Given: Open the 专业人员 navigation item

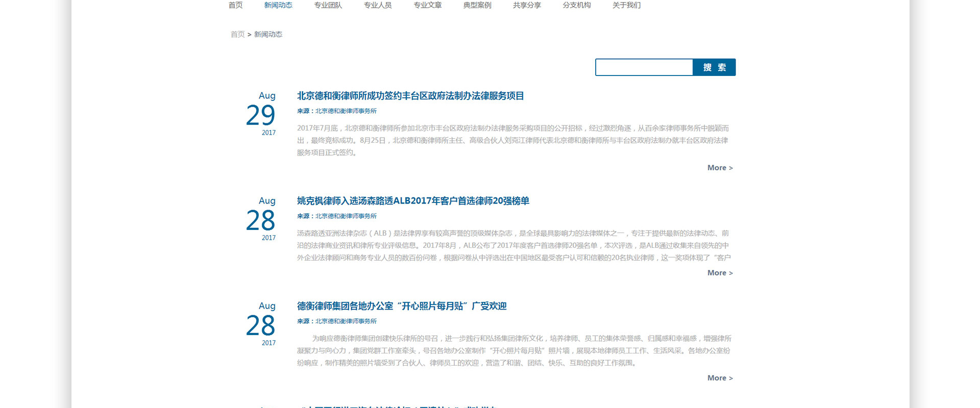Looking at the screenshot, I should 378,5.
